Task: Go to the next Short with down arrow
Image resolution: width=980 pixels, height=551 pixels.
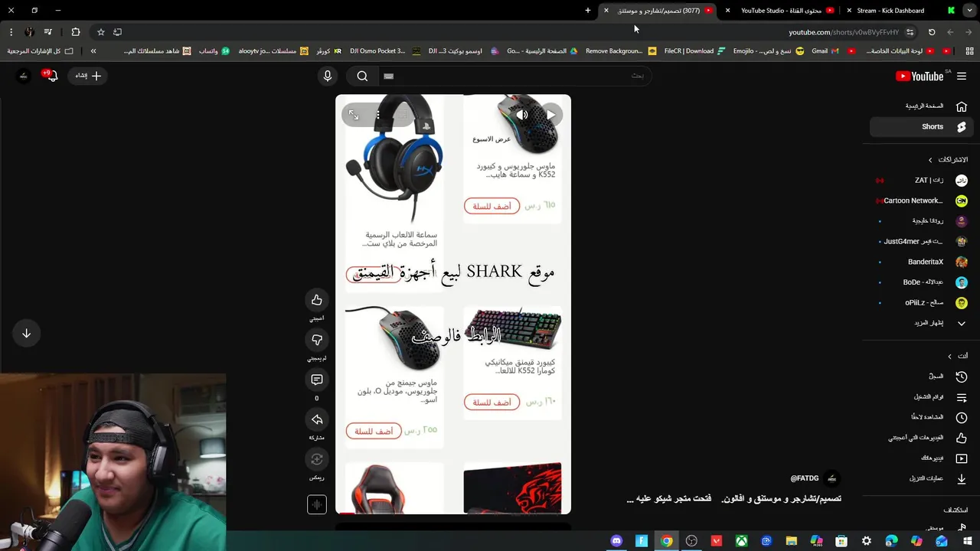Action: (x=26, y=334)
